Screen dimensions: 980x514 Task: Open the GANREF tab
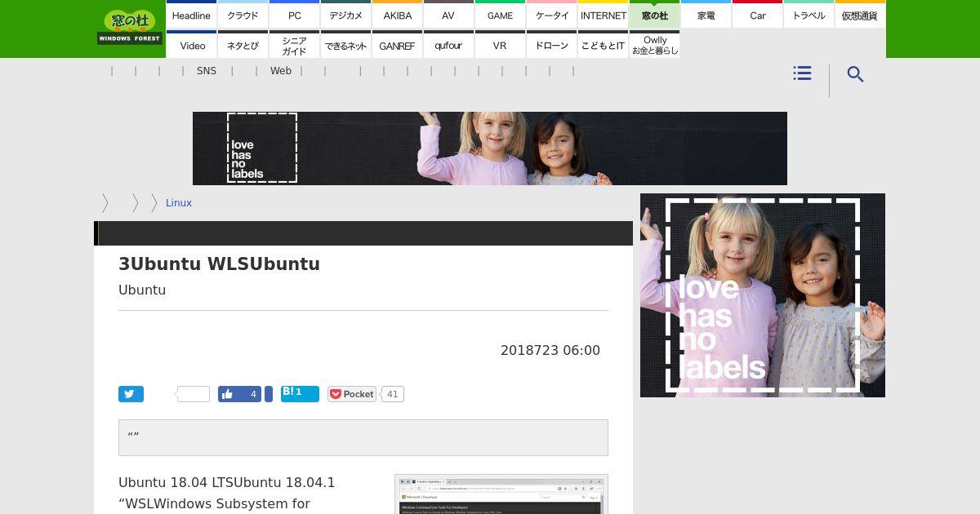397,44
